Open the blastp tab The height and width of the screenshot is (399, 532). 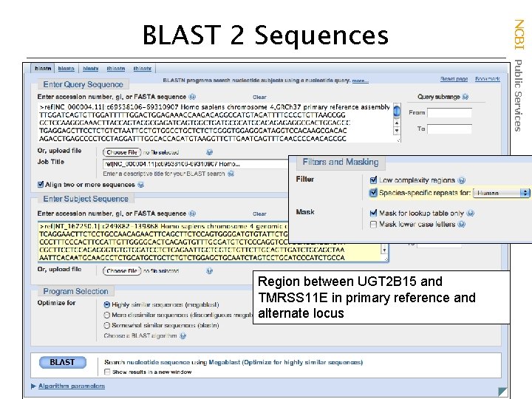66,69
